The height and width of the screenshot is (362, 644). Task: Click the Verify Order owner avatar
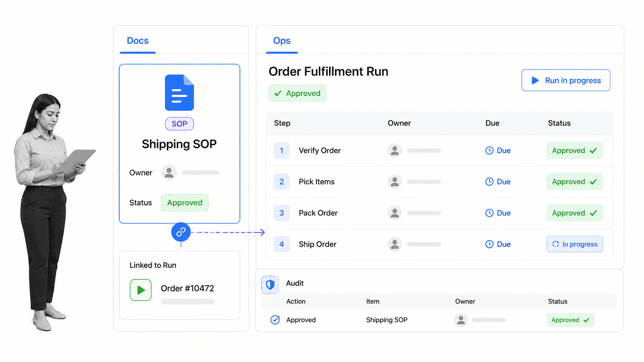(x=395, y=150)
